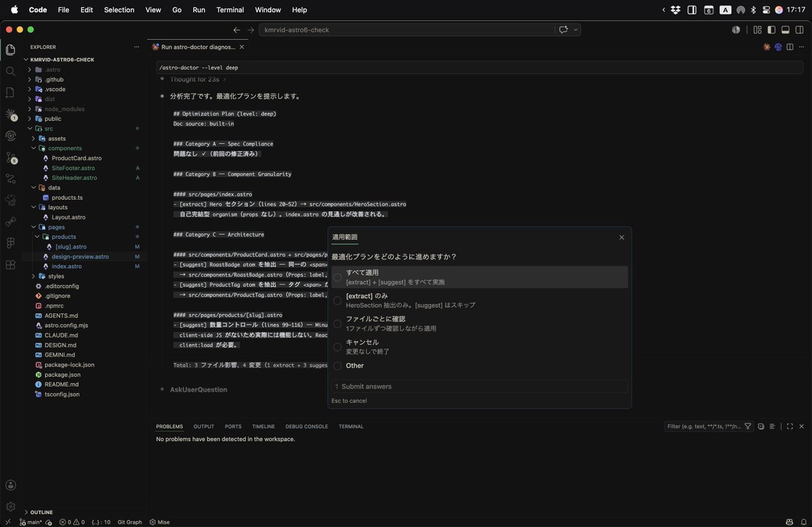
Task: Close the bottom panel
Action: 801,426
